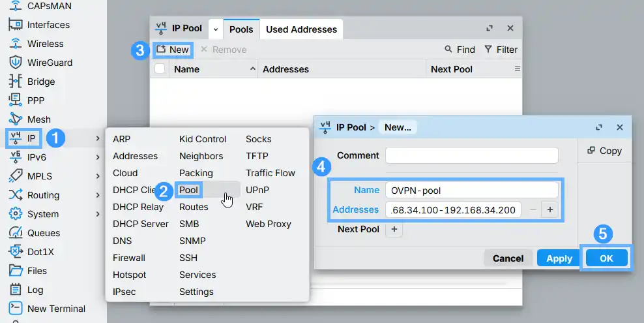644x323 pixels.
Task: Click the Copy icon in New pool dialog
Action: pyautogui.click(x=591, y=150)
